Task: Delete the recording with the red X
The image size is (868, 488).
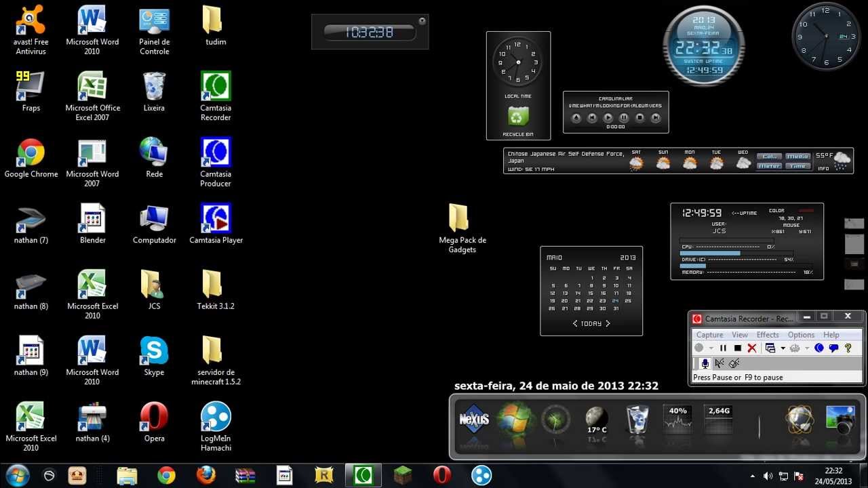Action: click(x=752, y=348)
